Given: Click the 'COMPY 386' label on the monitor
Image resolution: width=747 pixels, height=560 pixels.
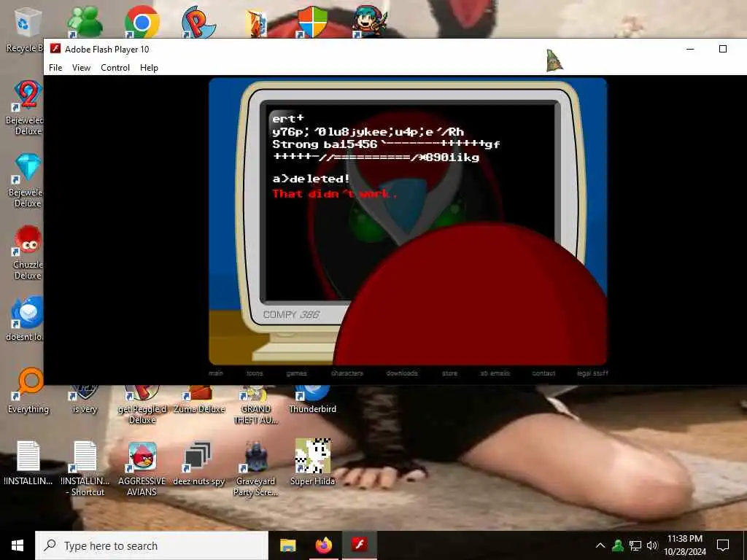Looking at the screenshot, I should (291, 314).
